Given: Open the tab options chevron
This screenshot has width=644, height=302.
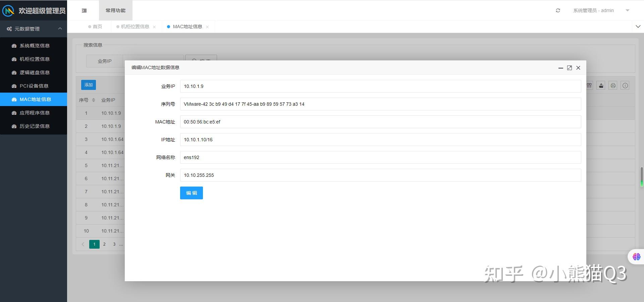Looking at the screenshot, I should point(638,27).
